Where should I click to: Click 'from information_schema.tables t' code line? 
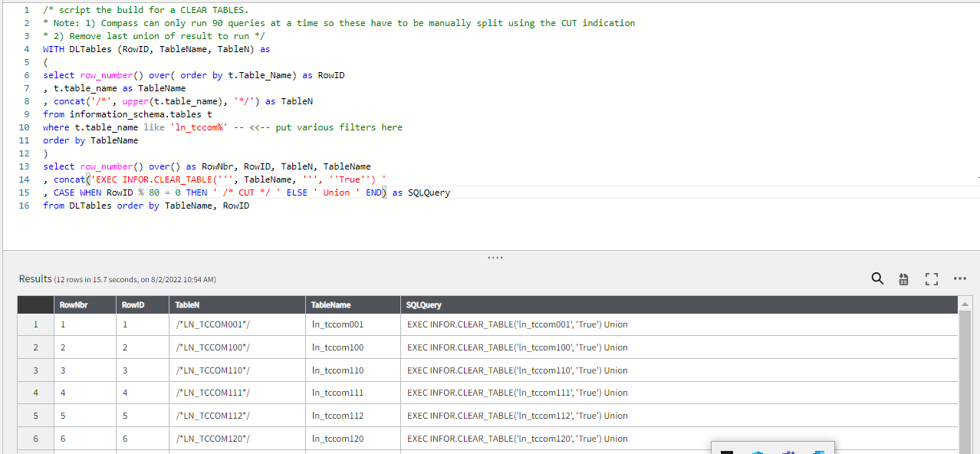pyautogui.click(x=127, y=114)
